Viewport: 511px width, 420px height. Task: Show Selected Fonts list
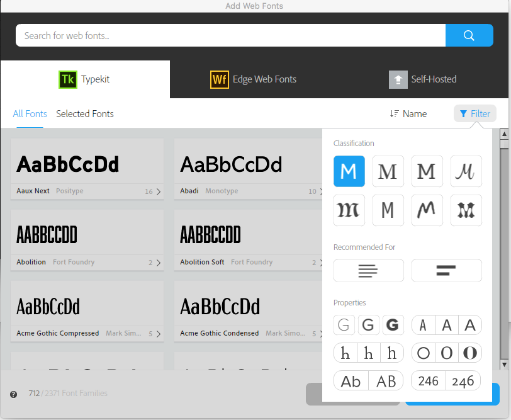(x=85, y=114)
